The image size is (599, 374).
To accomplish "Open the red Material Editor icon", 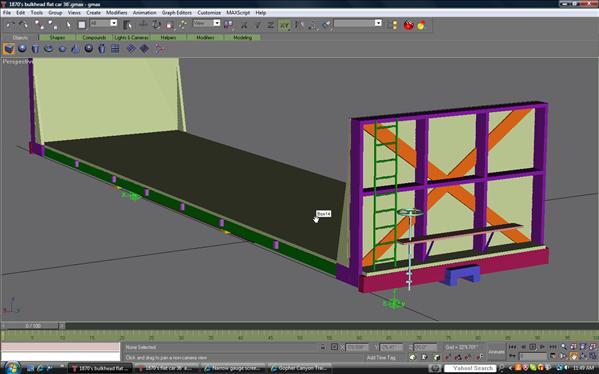I will 409,25.
